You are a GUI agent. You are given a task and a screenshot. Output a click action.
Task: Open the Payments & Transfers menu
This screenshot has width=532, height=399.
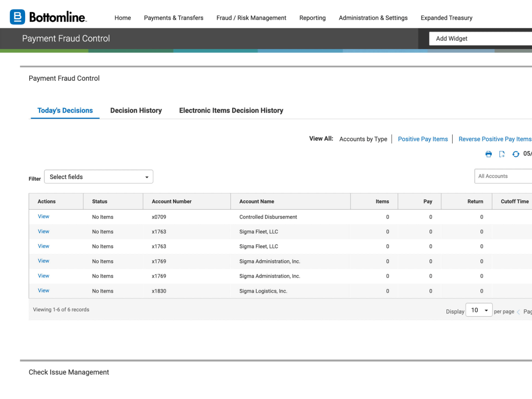174,18
